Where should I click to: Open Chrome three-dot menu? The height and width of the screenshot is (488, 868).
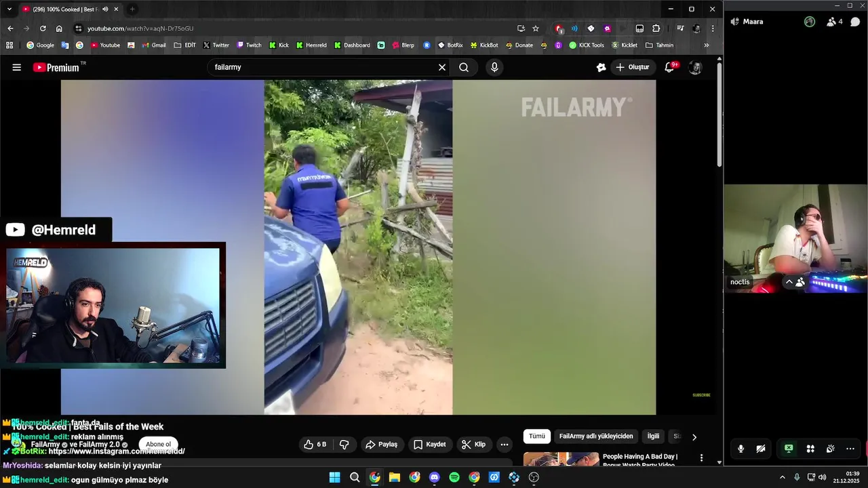712,28
